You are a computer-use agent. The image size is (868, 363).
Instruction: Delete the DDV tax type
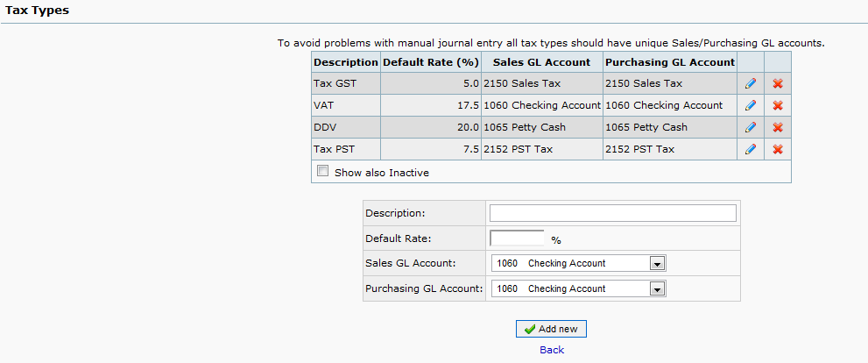coord(777,127)
